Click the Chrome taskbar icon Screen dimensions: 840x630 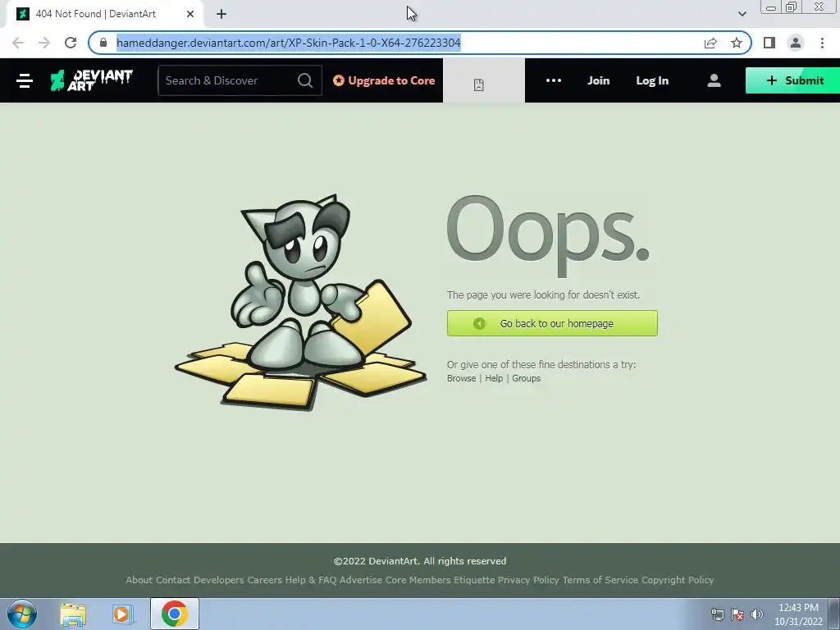tap(174, 614)
